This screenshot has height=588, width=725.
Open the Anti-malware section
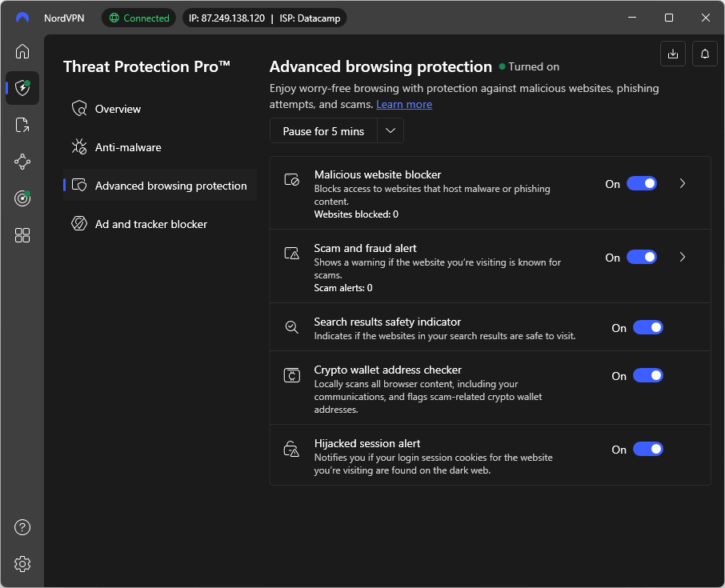159,147
